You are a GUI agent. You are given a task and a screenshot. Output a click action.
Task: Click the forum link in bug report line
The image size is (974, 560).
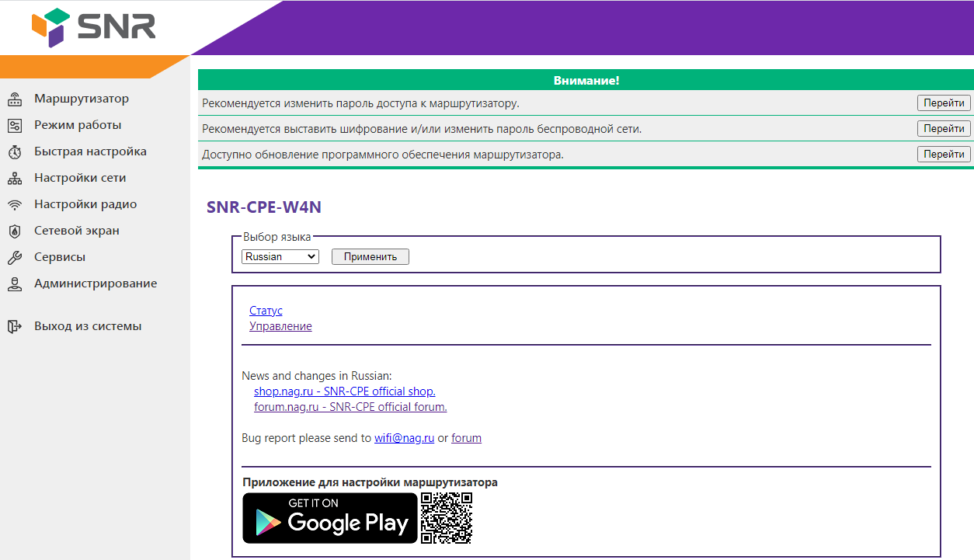pyautogui.click(x=466, y=438)
